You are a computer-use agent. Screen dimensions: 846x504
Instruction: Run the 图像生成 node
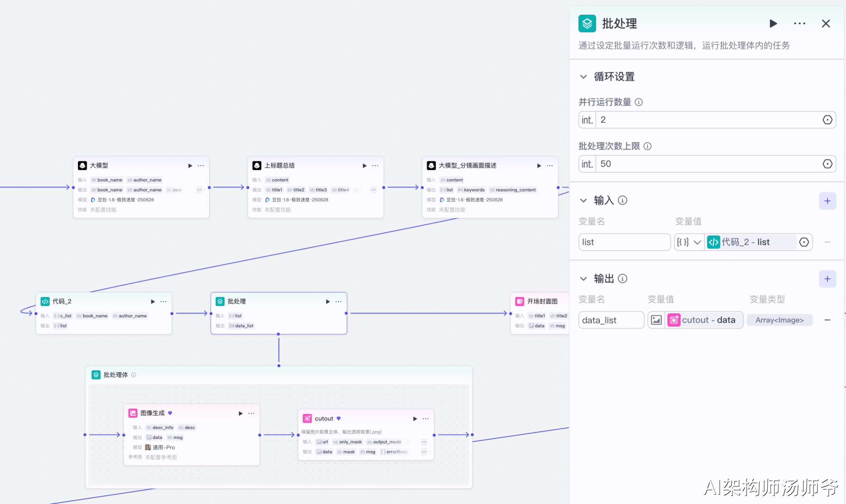(x=240, y=413)
